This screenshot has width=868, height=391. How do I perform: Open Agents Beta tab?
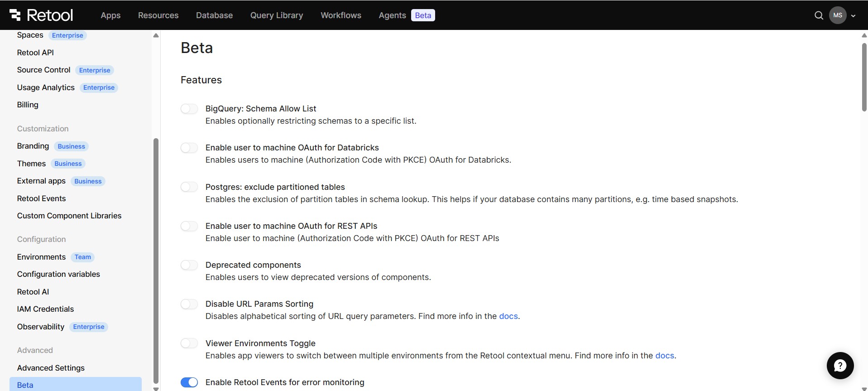click(x=407, y=15)
